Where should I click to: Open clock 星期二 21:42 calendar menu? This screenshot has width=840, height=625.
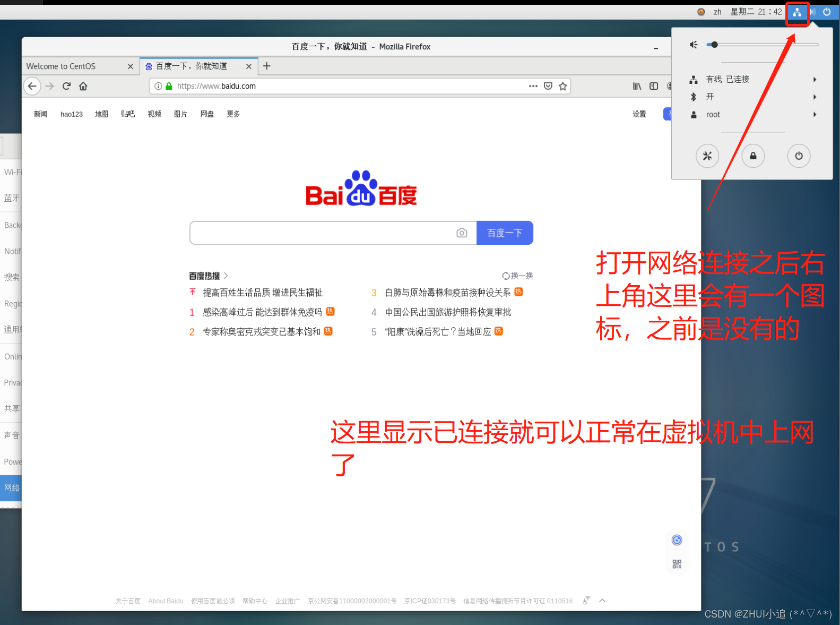click(756, 12)
